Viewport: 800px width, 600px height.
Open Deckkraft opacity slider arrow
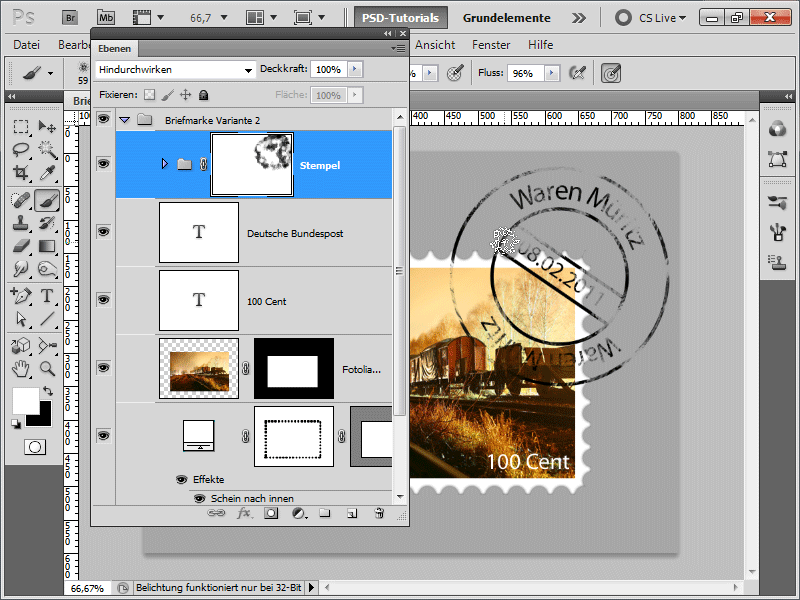coord(355,69)
